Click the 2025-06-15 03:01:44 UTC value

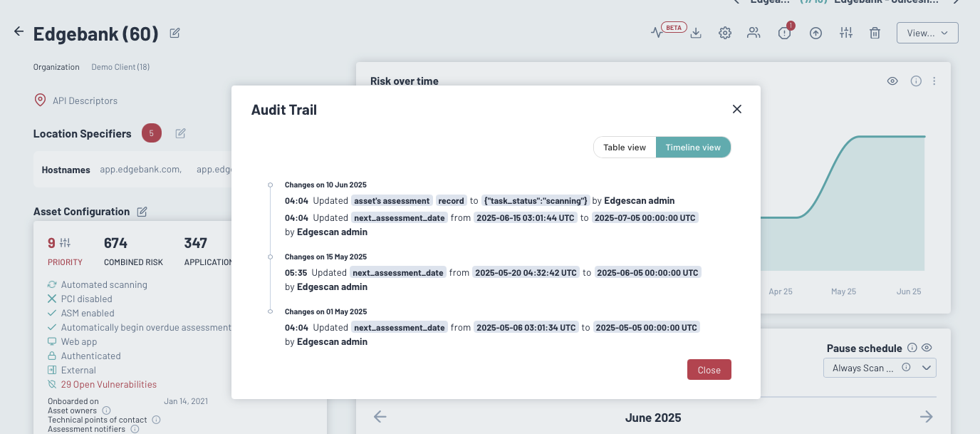526,218
